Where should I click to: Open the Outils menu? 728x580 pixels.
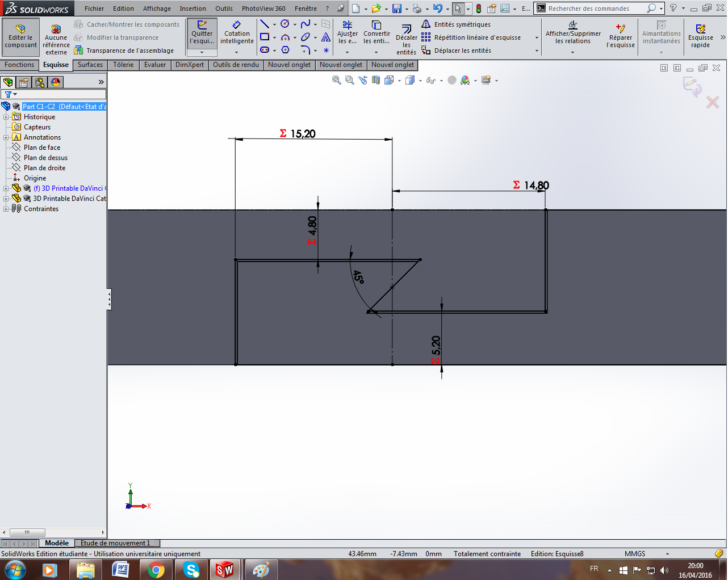(224, 9)
